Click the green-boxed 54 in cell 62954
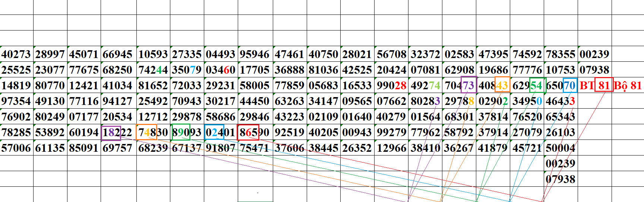The width and height of the screenshot is (644, 202). click(537, 85)
